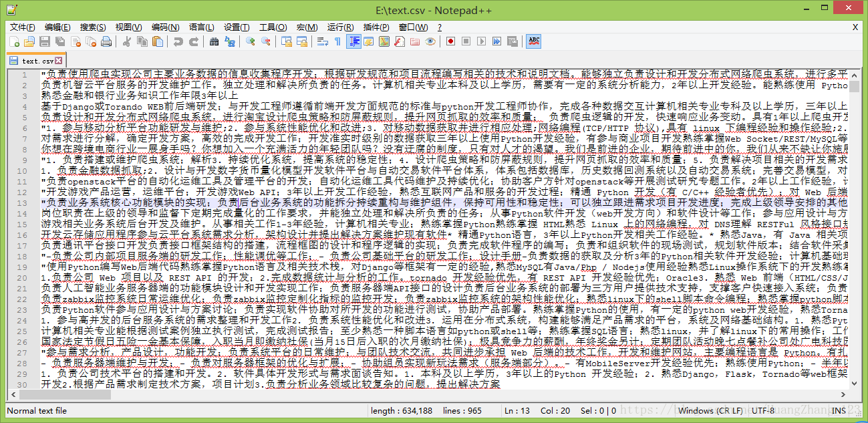Open the ? help menu

tap(440, 27)
